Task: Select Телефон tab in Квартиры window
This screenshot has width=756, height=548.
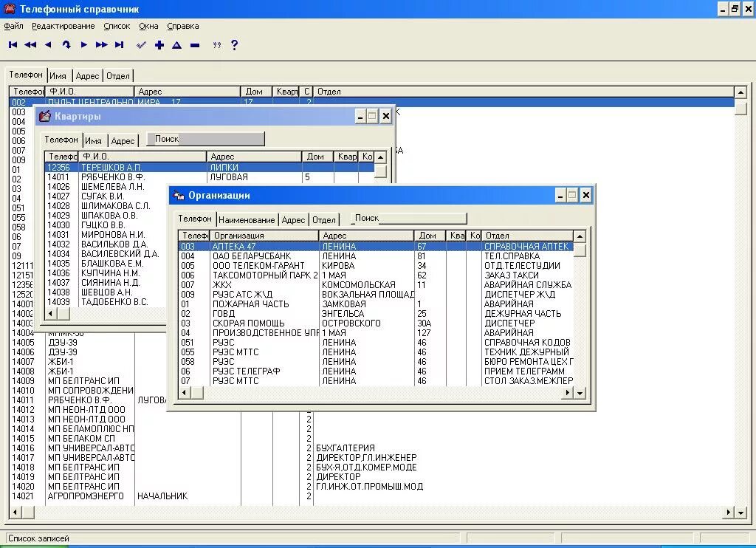Action: pyautogui.click(x=61, y=140)
